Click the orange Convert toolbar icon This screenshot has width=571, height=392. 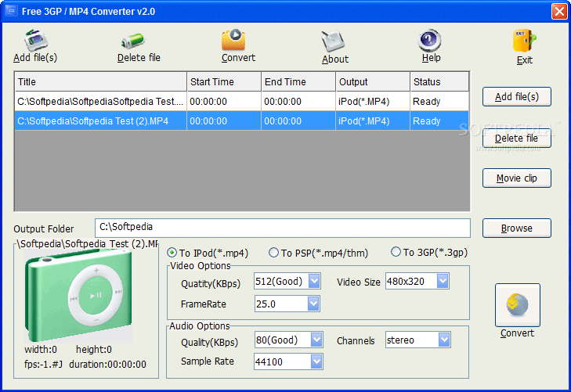click(x=233, y=39)
